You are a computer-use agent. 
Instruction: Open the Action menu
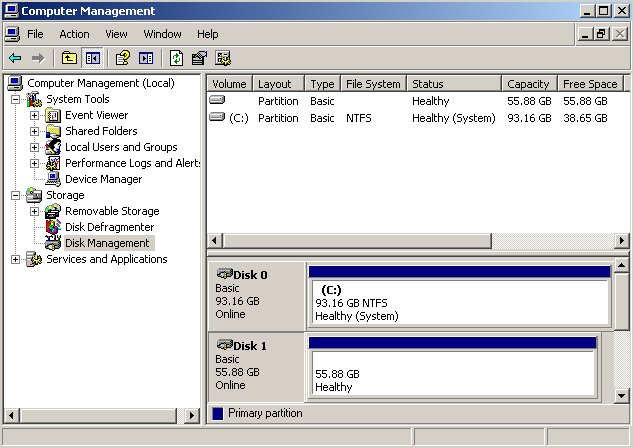74,34
